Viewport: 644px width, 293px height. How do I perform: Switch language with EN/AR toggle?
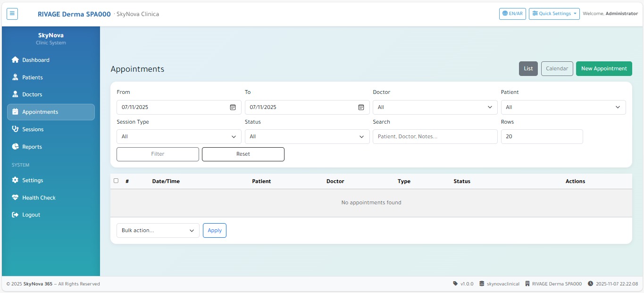point(512,14)
